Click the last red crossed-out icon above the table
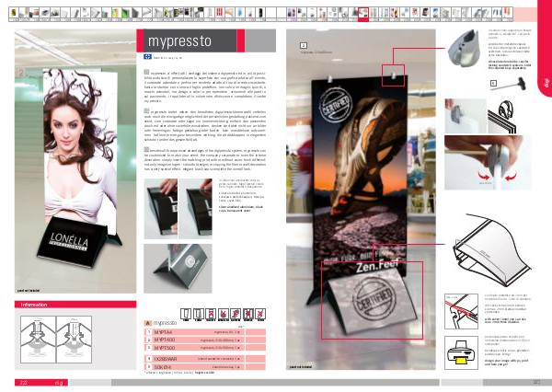552x392 pixels. (x=260, y=314)
